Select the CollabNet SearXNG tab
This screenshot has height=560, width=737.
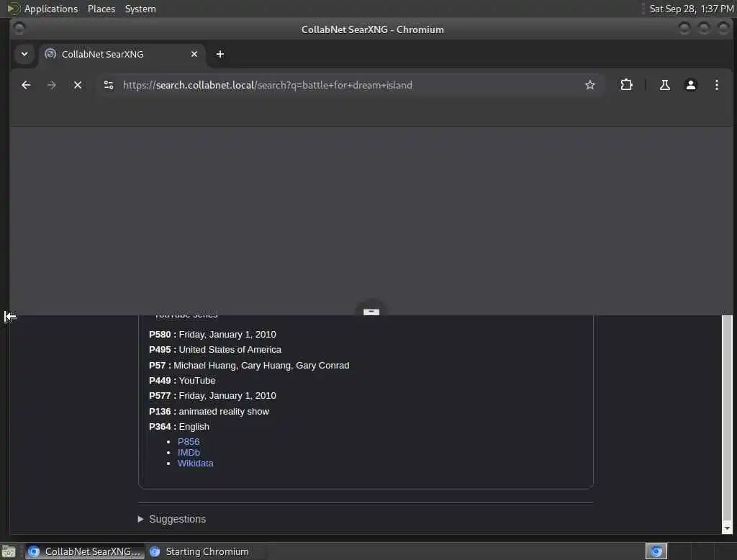click(x=122, y=54)
